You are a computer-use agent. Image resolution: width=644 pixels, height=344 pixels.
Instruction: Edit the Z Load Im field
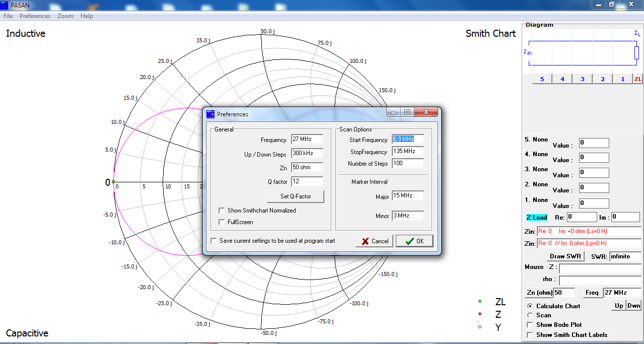(625, 217)
